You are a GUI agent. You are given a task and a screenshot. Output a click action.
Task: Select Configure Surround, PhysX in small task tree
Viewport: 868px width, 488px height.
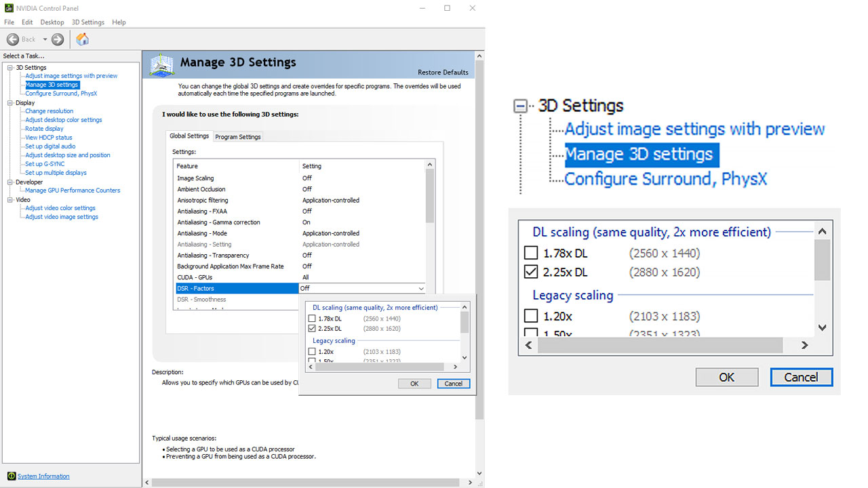click(61, 94)
